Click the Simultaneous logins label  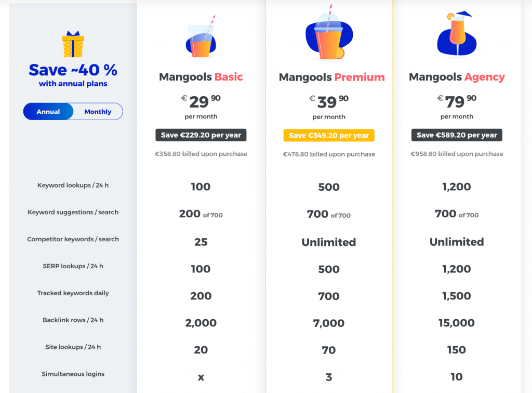[x=73, y=374]
